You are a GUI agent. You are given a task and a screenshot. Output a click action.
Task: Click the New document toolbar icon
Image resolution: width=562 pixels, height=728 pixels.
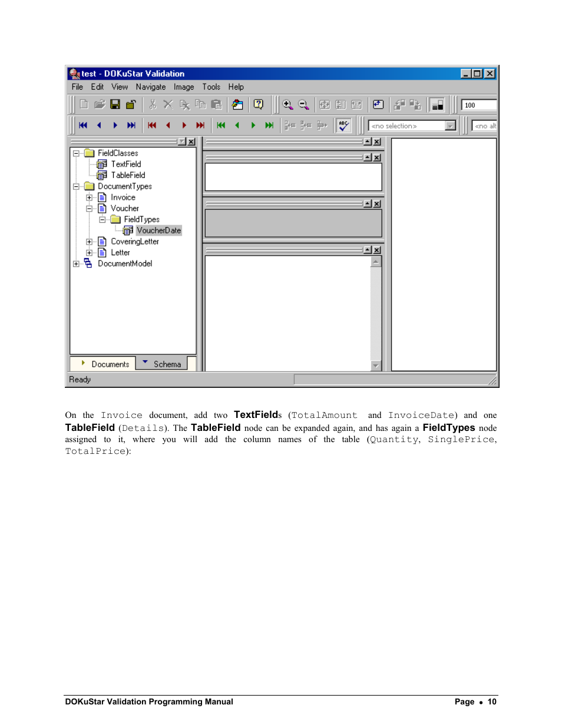coord(84,104)
